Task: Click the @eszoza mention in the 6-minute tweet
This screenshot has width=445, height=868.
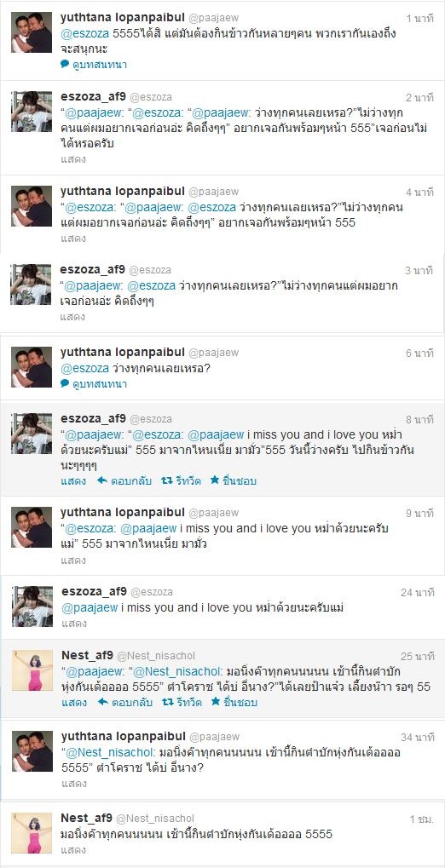Action: 84,368
